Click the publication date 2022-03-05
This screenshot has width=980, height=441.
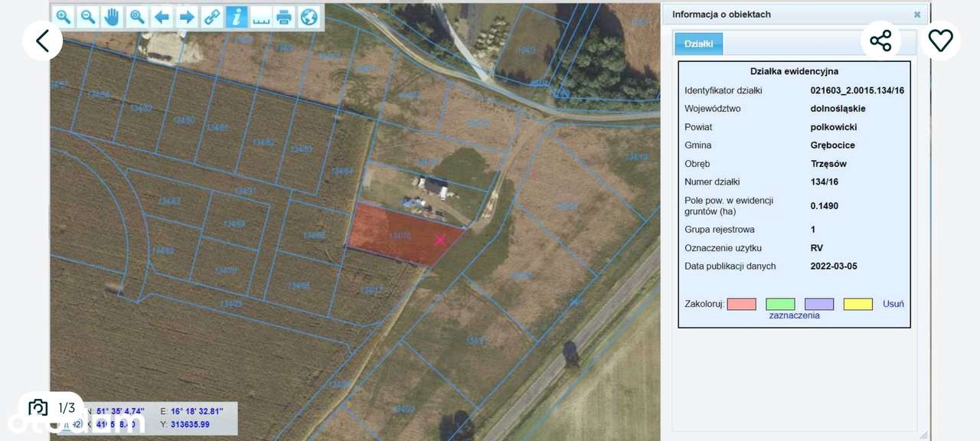tap(835, 266)
